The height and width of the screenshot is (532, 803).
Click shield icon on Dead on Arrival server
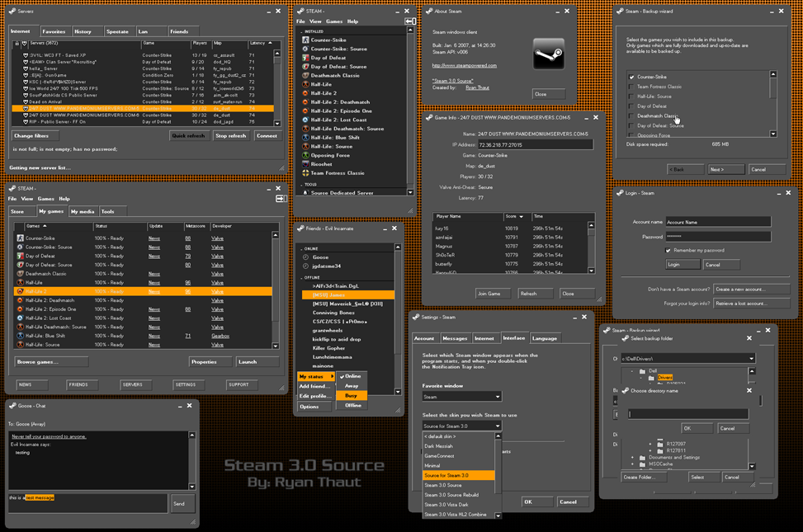click(26, 102)
